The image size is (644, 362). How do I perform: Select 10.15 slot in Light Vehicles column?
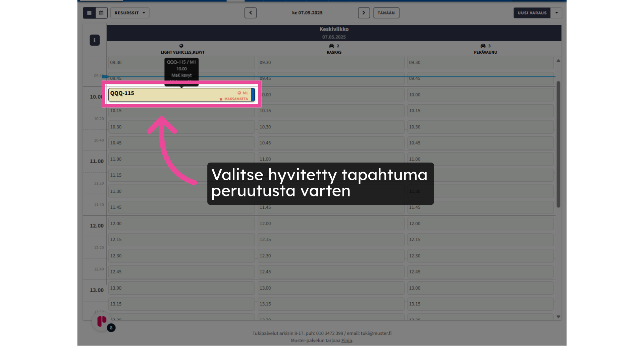pyautogui.click(x=181, y=111)
